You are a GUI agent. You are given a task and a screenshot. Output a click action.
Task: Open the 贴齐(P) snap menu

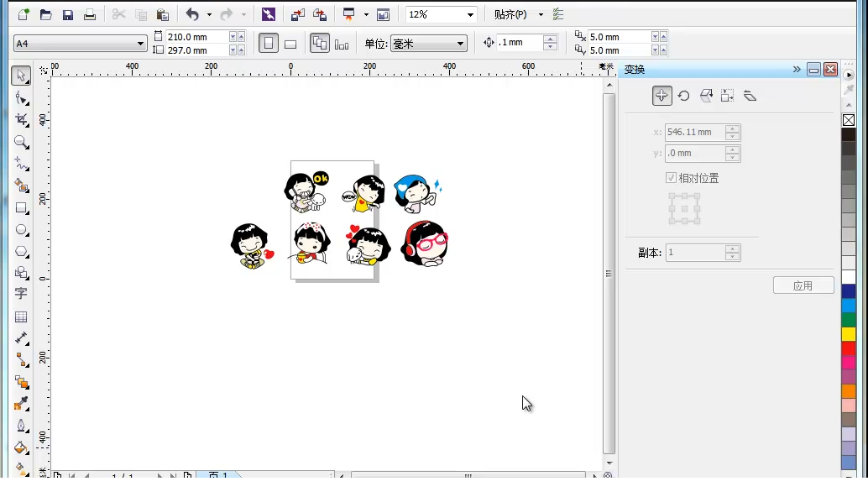click(518, 14)
